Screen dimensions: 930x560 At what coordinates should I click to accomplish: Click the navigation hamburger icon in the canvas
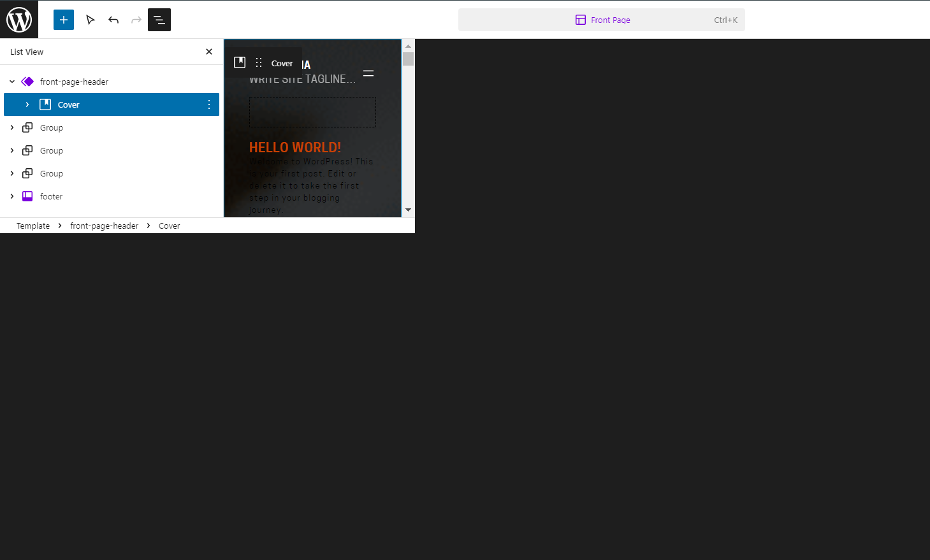click(368, 73)
